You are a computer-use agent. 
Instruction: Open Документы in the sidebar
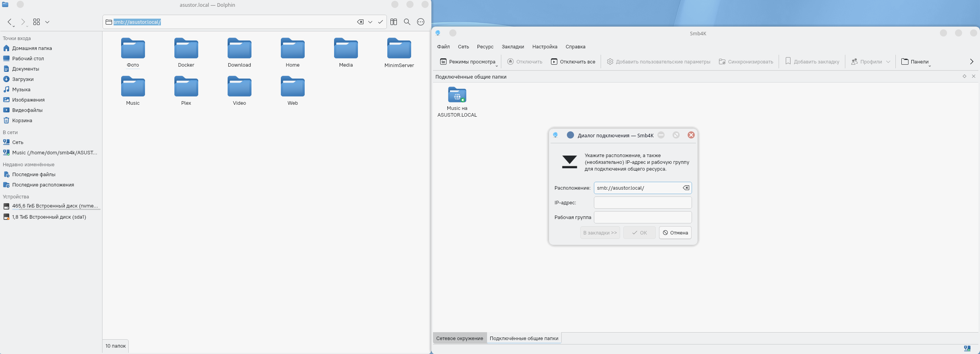pos(51,69)
